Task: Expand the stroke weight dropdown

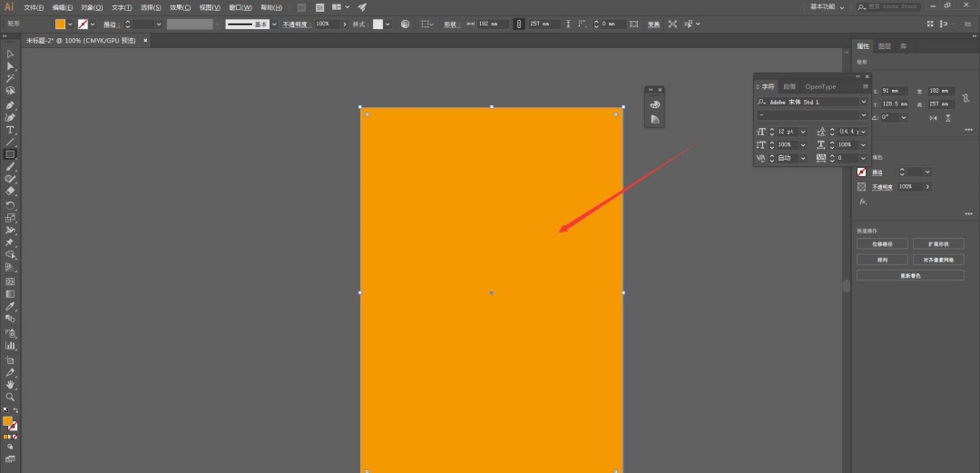Action: (x=159, y=24)
